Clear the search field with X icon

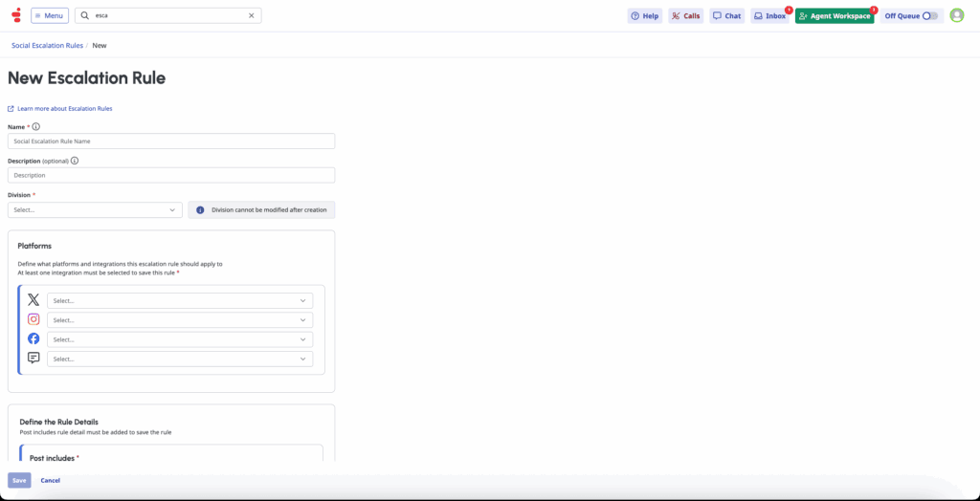tap(252, 16)
